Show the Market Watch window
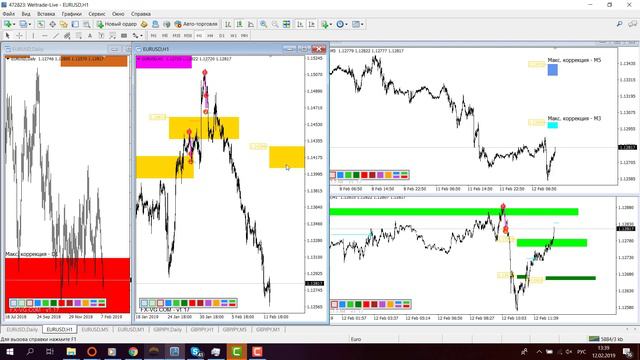This screenshot has height=360, width=640. point(41,24)
